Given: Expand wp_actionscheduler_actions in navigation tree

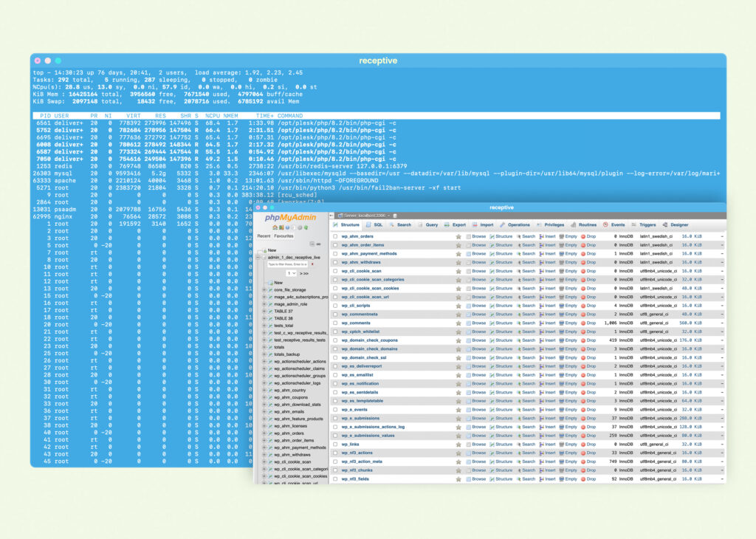Looking at the screenshot, I should pyautogui.click(x=264, y=362).
